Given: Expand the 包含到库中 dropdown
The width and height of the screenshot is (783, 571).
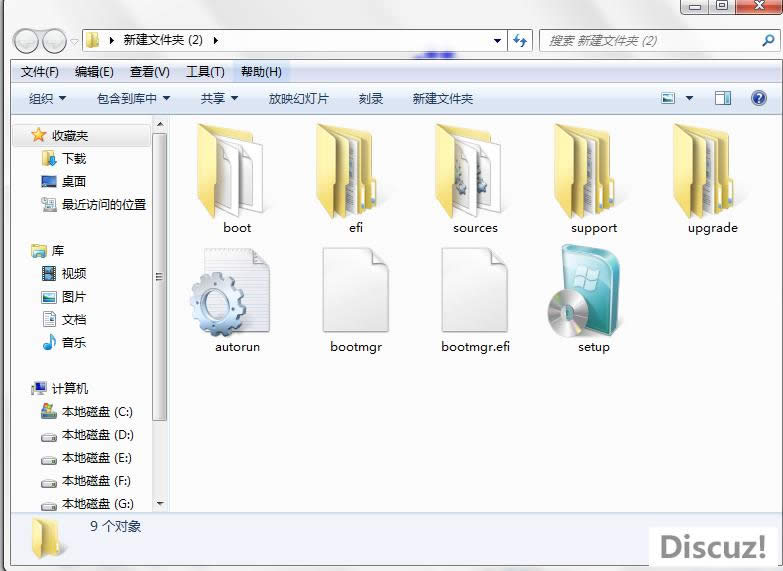Looking at the screenshot, I should point(133,98).
